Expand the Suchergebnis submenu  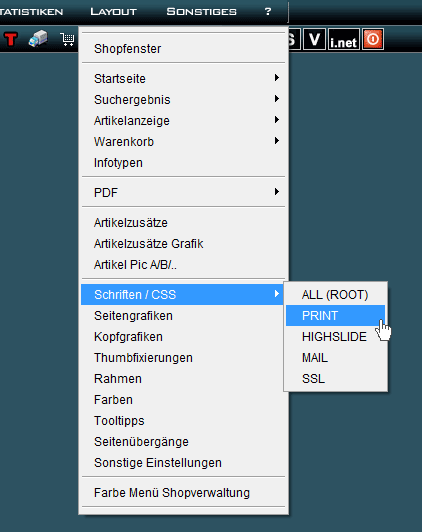tap(184, 99)
